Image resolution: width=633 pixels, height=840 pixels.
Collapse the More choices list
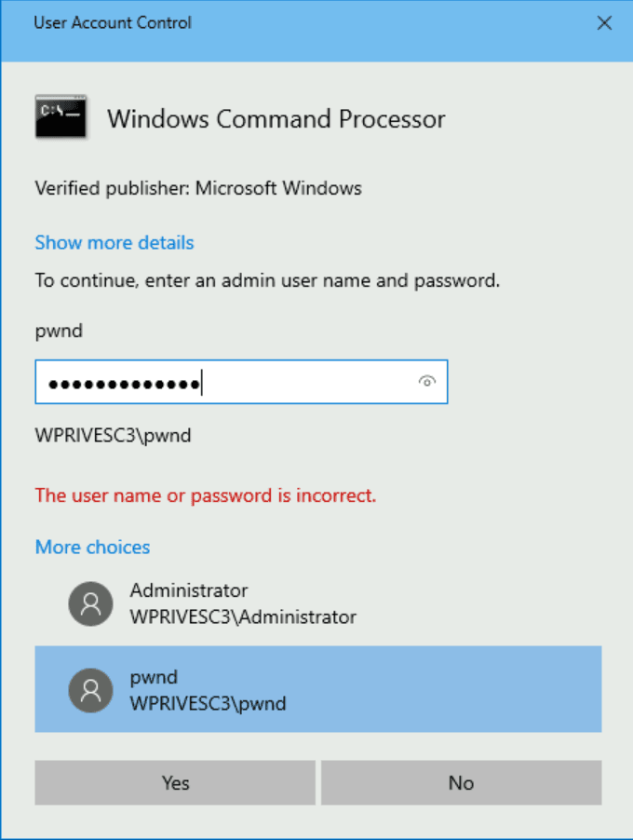(x=92, y=548)
